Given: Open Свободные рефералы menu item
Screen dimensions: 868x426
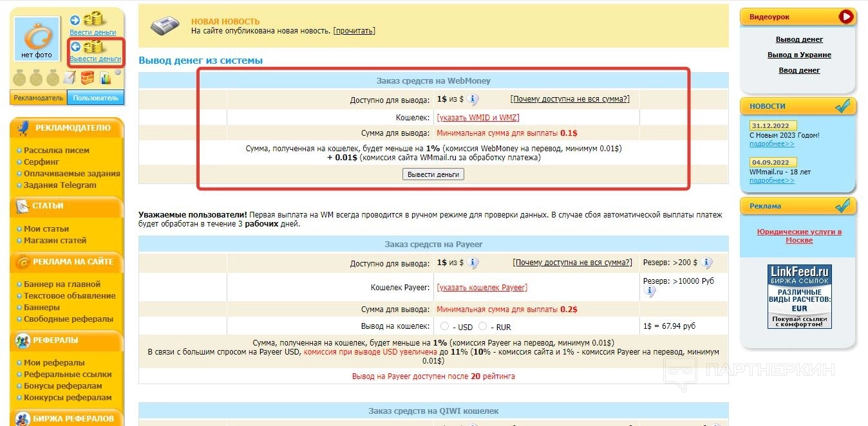Looking at the screenshot, I should pyautogui.click(x=68, y=319).
